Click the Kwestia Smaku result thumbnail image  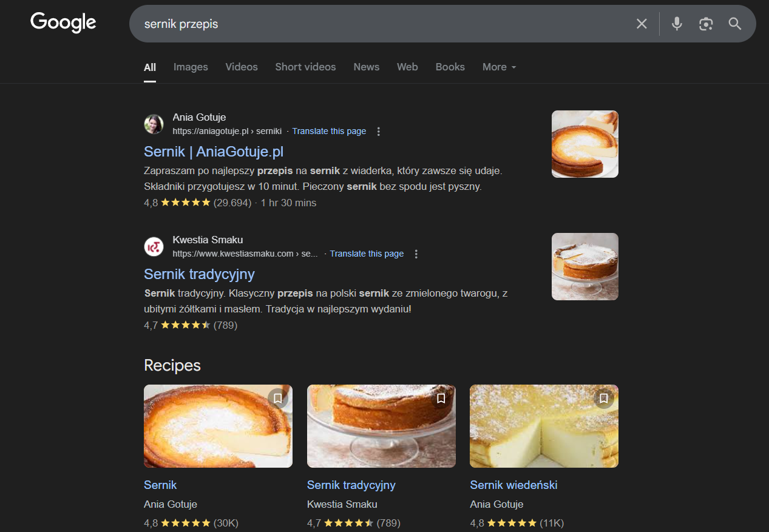click(585, 267)
